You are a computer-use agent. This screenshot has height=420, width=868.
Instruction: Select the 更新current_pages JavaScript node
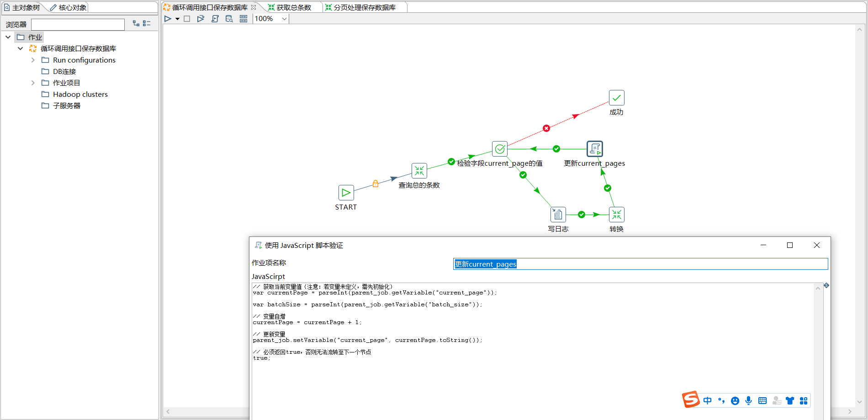[x=594, y=149]
